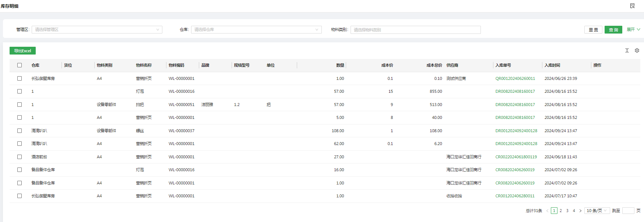This screenshot has height=222, width=644.
Task: Click the 洁丽雅 brand cell
Action: coord(207,105)
